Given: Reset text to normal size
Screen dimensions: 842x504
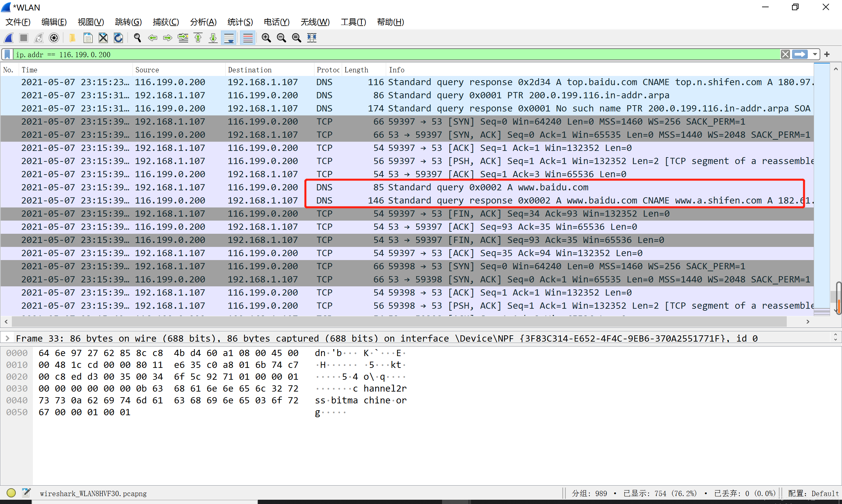Looking at the screenshot, I should click(297, 38).
